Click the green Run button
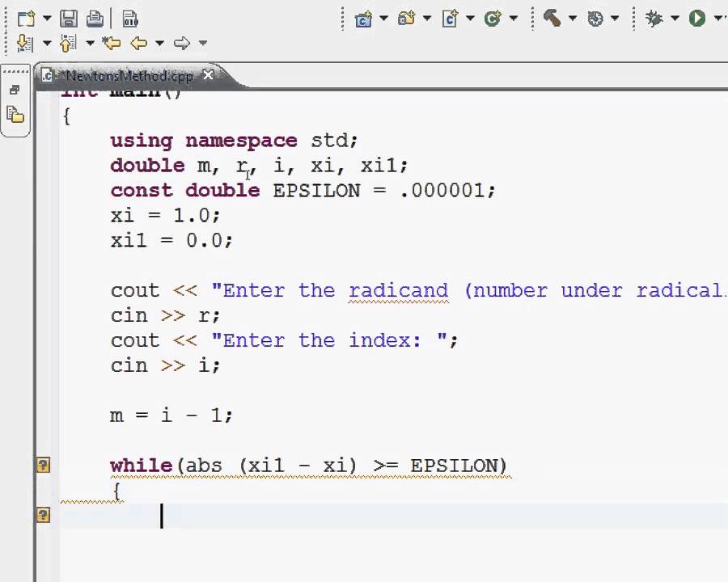 tap(697, 19)
